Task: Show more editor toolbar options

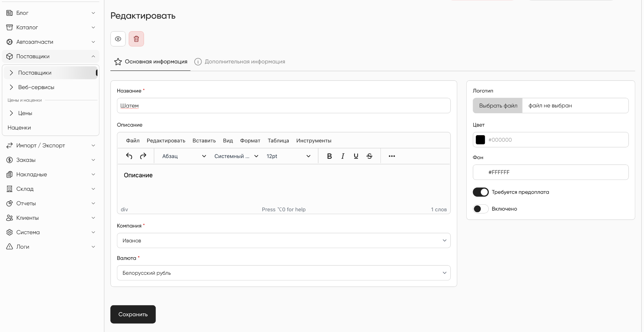Action: [x=392, y=156]
